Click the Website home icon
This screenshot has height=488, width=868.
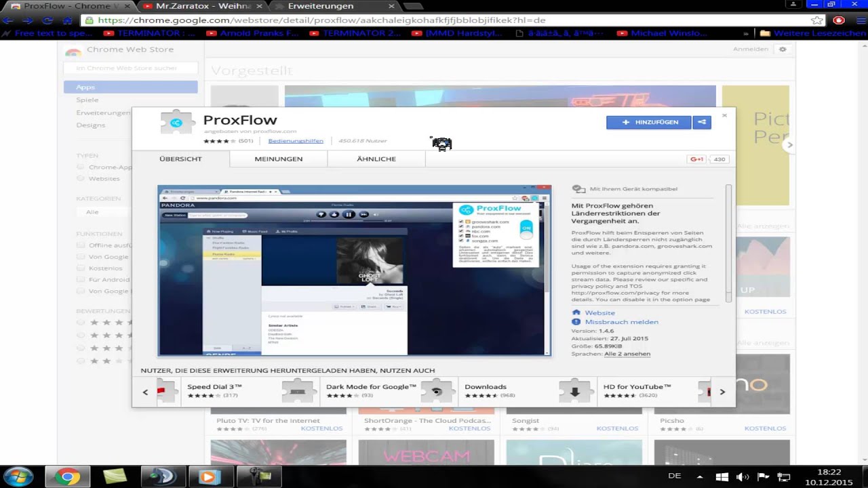(576, 312)
